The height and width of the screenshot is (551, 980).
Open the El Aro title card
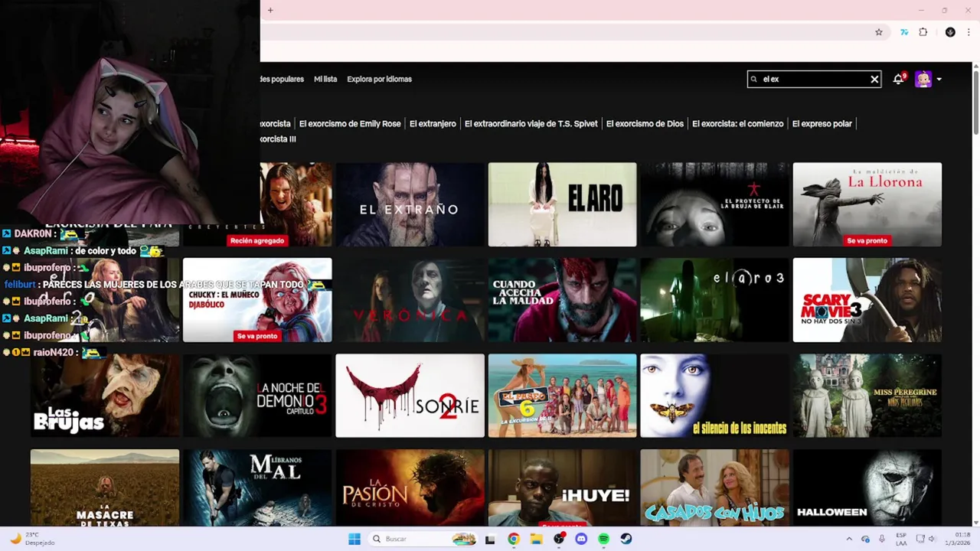pyautogui.click(x=562, y=204)
